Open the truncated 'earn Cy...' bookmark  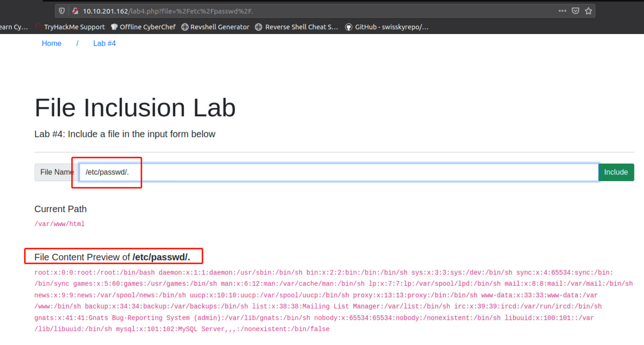[x=14, y=27]
